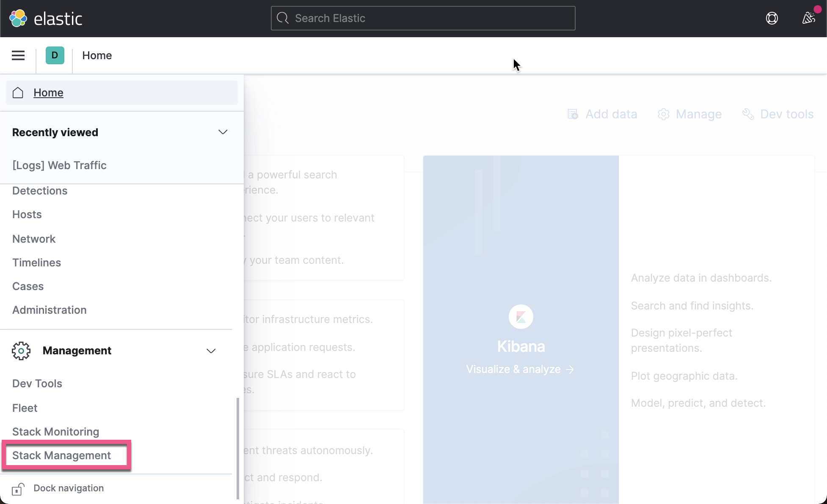Screen dimensions: 827x504
Task: Click the Kibana logo icon
Action: pyautogui.click(x=521, y=317)
